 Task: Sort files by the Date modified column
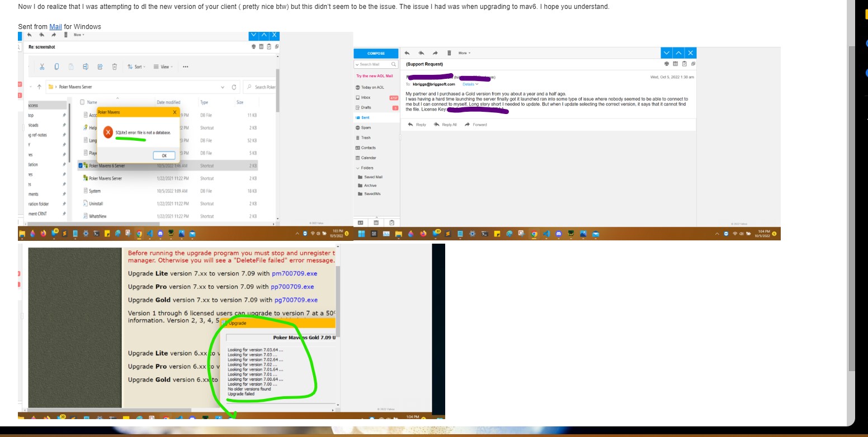pos(168,102)
